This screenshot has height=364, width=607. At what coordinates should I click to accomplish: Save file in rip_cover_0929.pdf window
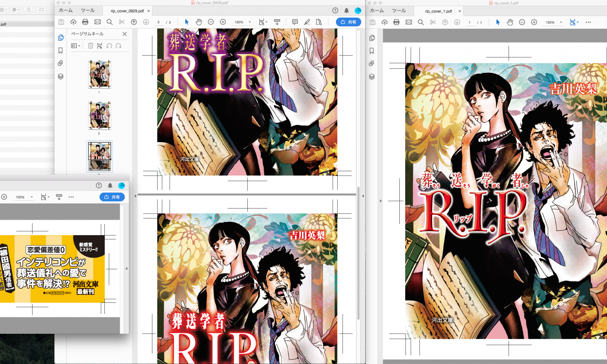coord(61,22)
